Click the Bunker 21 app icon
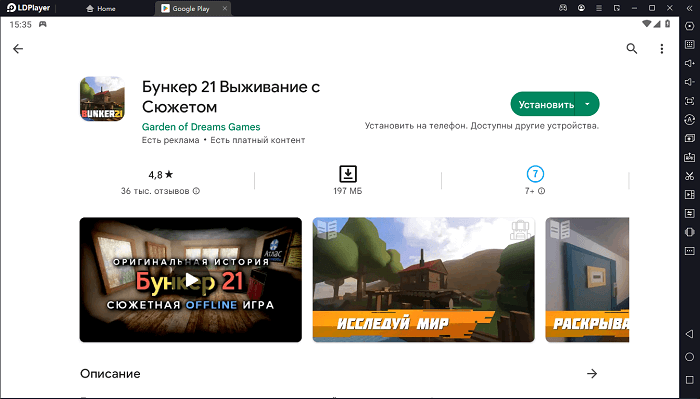Viewport: 700px width, 399px height. tap(102, 99)
